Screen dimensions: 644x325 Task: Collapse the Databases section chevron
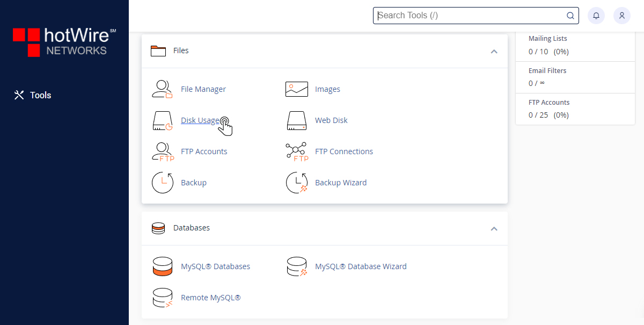(x=494, y=228)
